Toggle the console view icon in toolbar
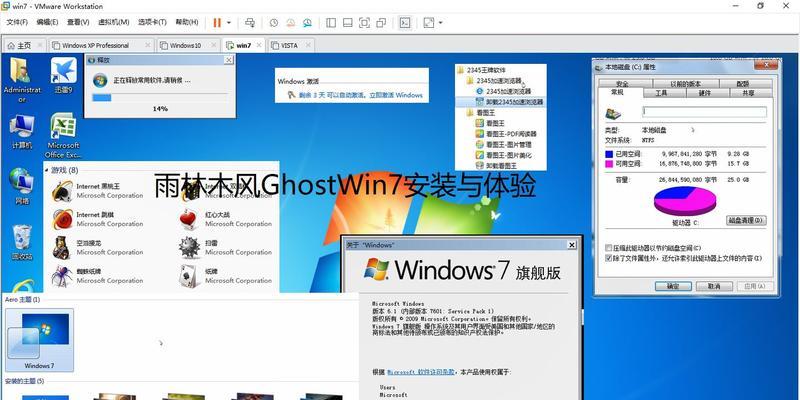This screenshot has width=800, height=400. 405,22
